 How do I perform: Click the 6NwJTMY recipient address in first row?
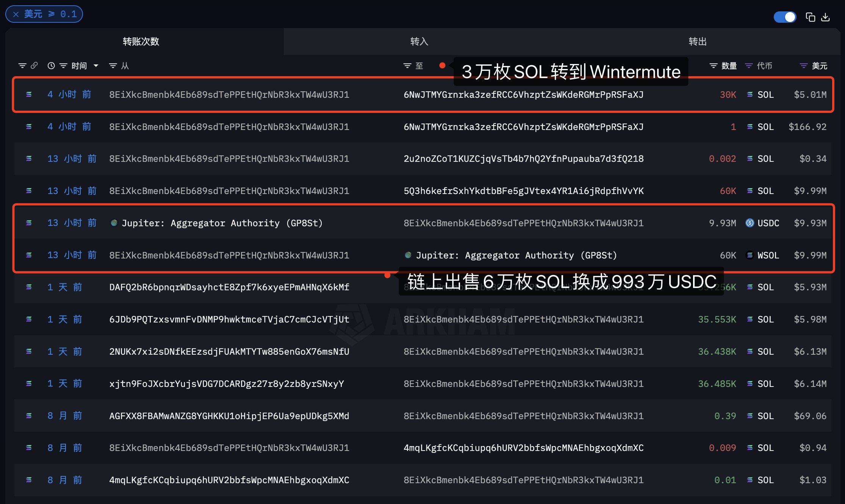tap(523, 95)
